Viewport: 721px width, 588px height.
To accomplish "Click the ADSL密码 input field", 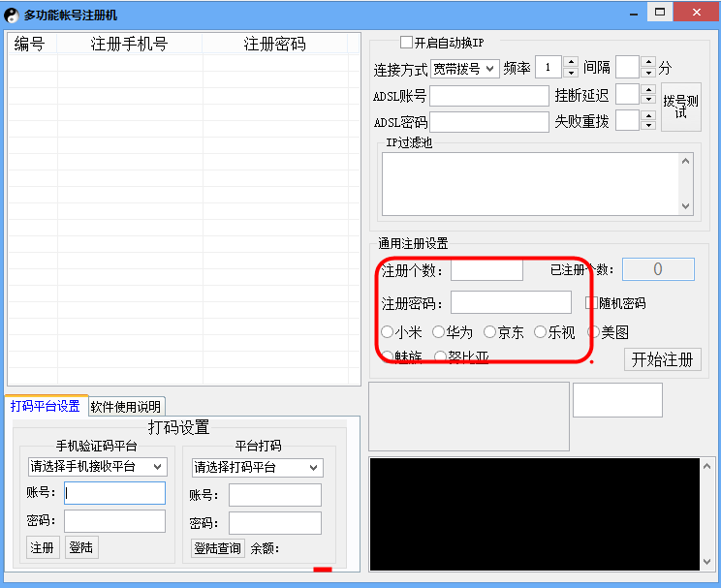I will 489,122.
